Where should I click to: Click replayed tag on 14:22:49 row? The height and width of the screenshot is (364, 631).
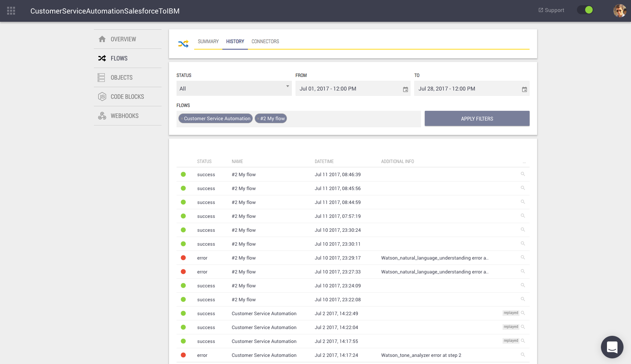(511, 313)
